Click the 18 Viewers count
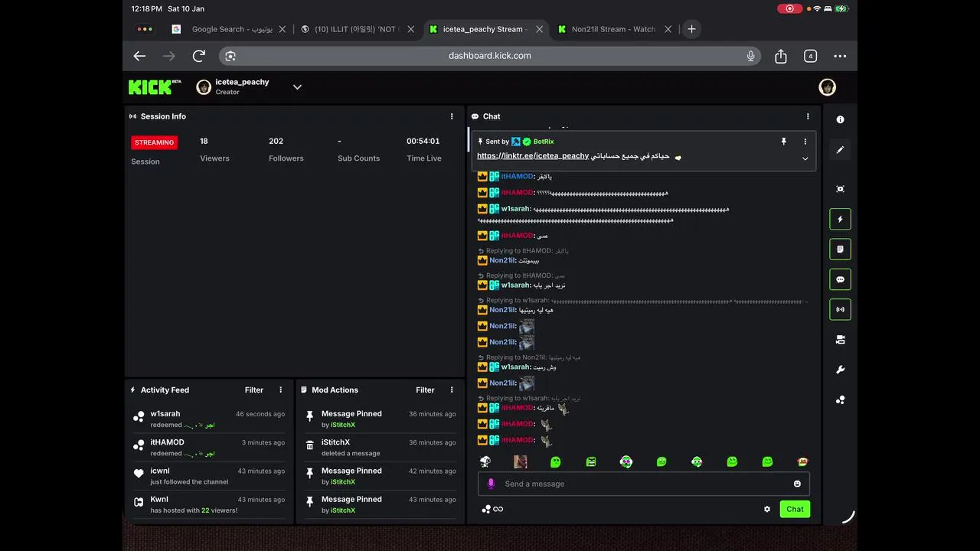The width and height of the screenshot is (980, 551). point(204,141)
